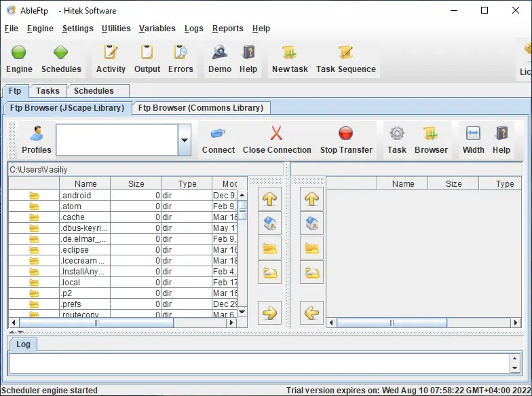Select the Ftp tab

[15, 91]
